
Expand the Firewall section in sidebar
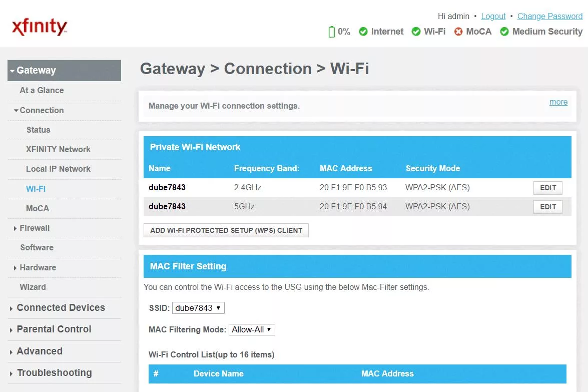(x=35, y=228)
